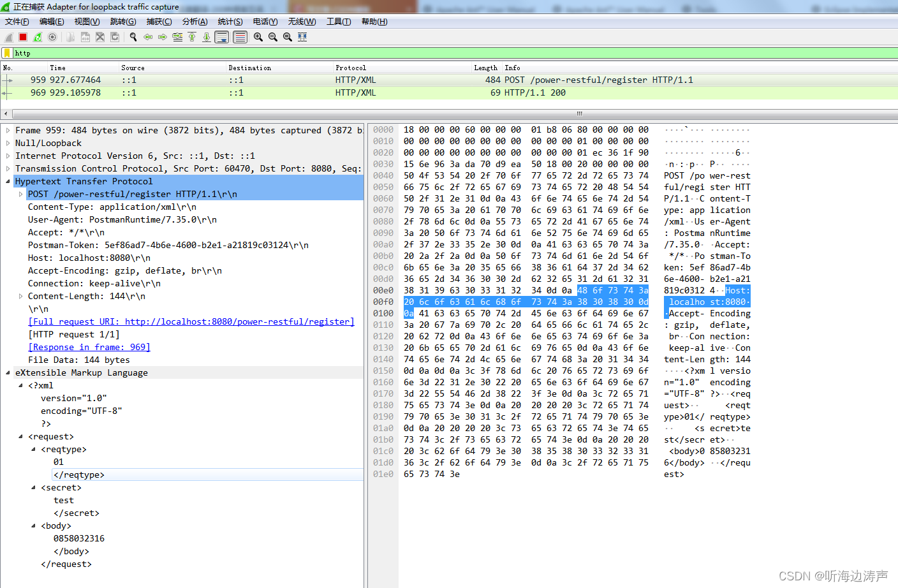The width and height of the screenshot is (898, 588).
Task: Restart the current capture icon
Action: pos(38,37)
